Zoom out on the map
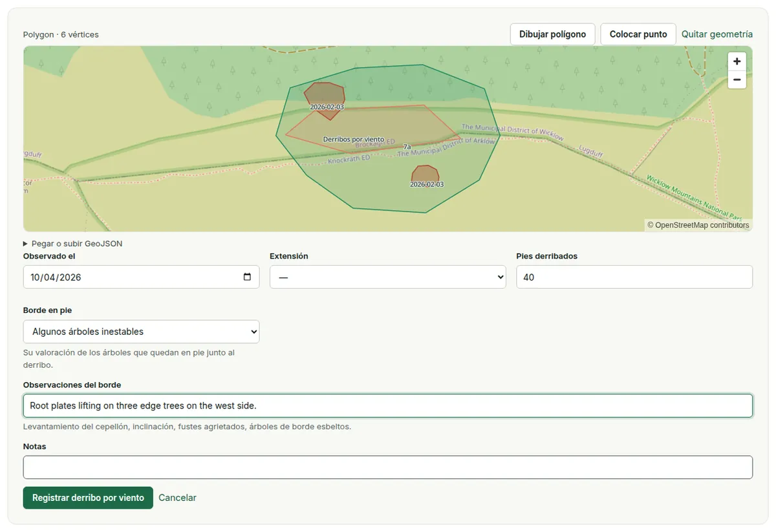Image resolution: width=776 pixels, height=532 pixels. click(737, 80)
